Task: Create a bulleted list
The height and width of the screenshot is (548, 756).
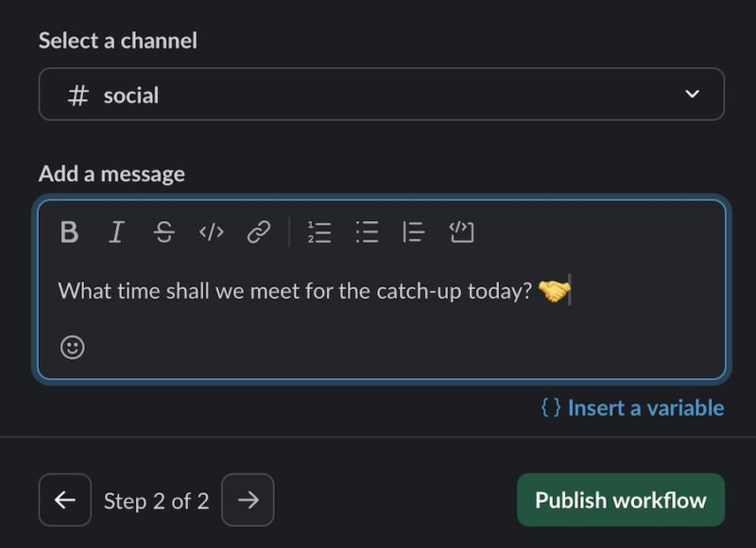Action: 367,231
